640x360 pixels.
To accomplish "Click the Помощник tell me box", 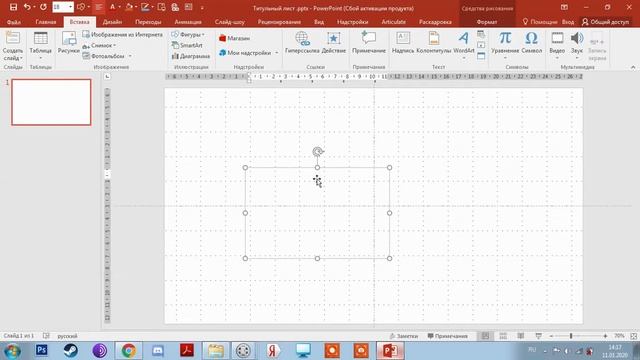I will 540,22.
